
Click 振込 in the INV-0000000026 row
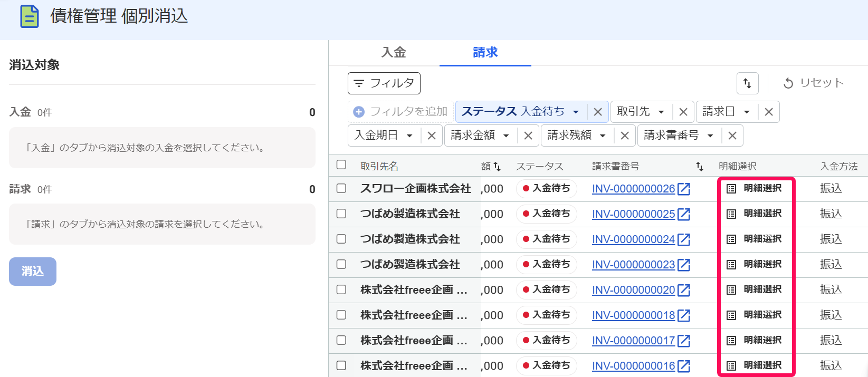pos(831,188)
